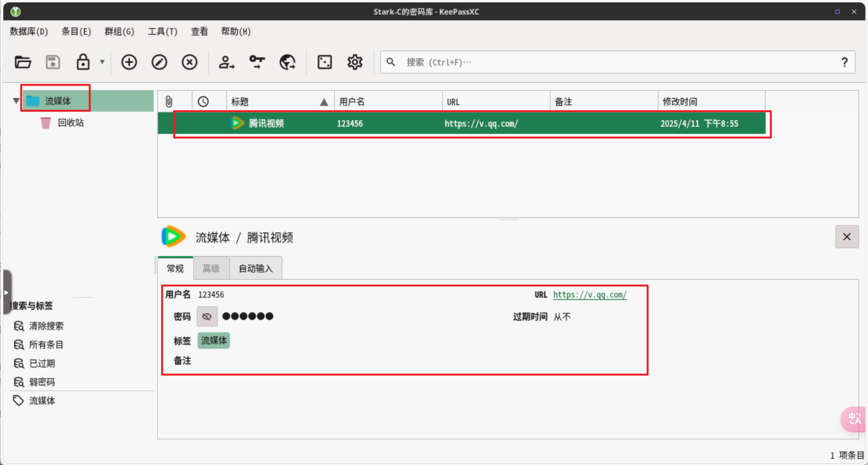Viewport: 868px width, 465px height.
Task: Click the open database folder icon
Action: pos(23,62)
